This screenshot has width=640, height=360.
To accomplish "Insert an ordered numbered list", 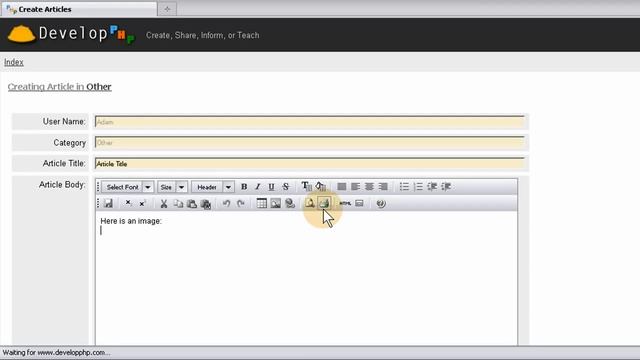I will (x=418, y=187).
